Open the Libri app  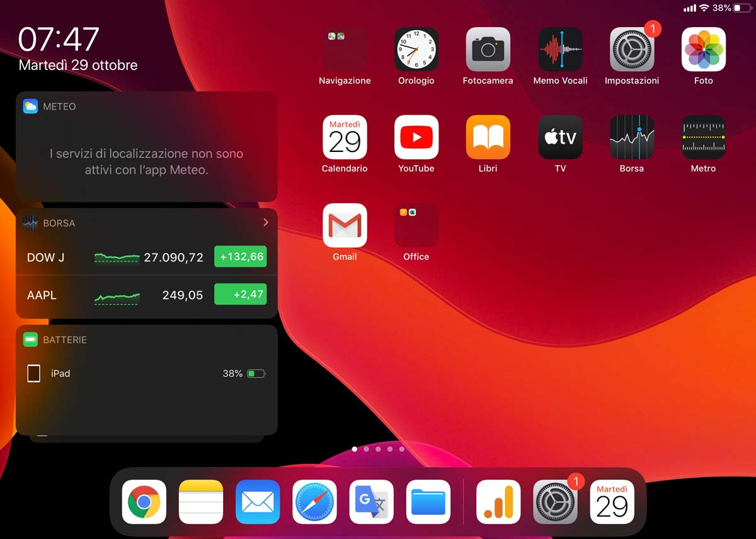coord(488,137)
